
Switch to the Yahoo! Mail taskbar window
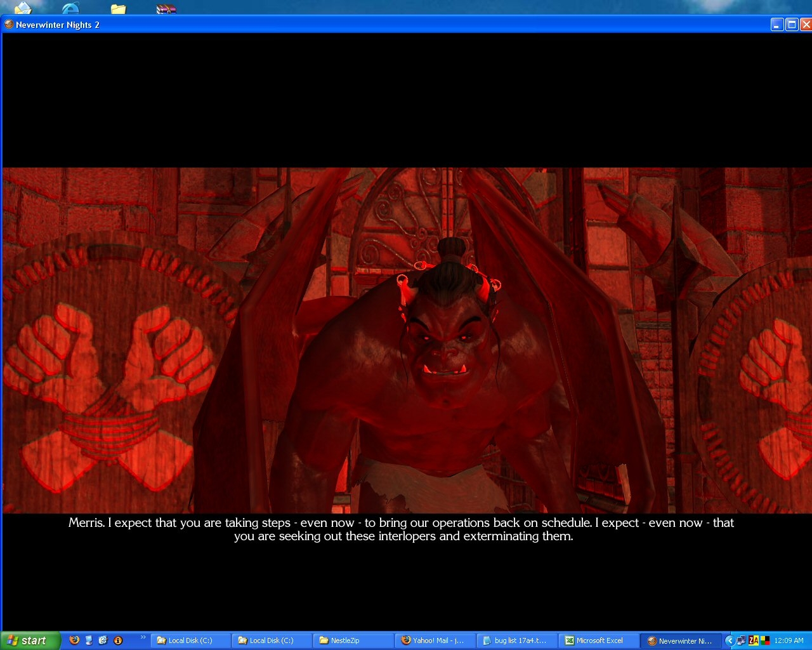435,640
